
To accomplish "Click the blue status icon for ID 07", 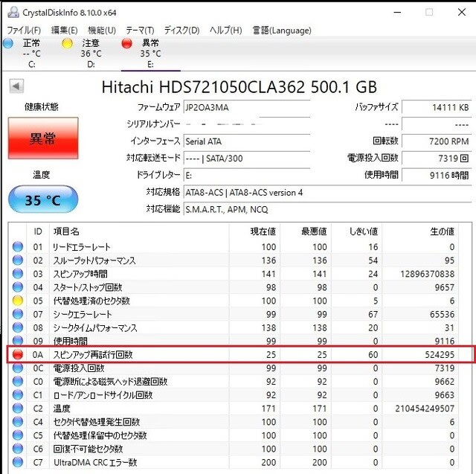I will pos(18,314).
